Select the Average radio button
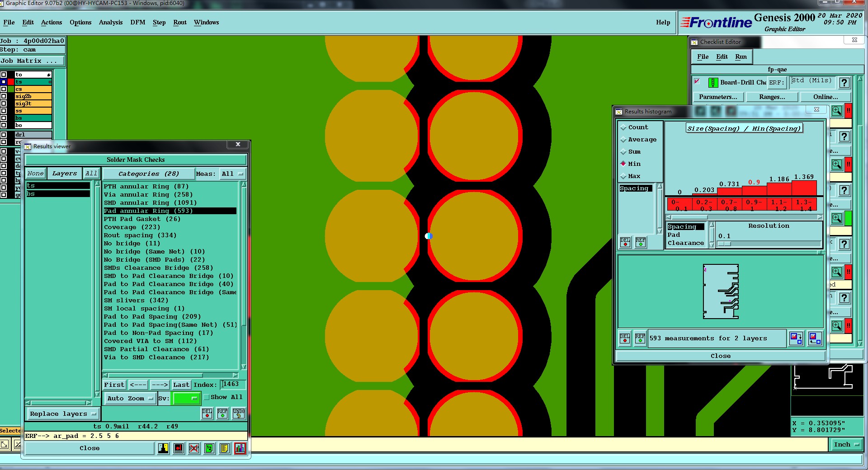 [x=623, y=140]
